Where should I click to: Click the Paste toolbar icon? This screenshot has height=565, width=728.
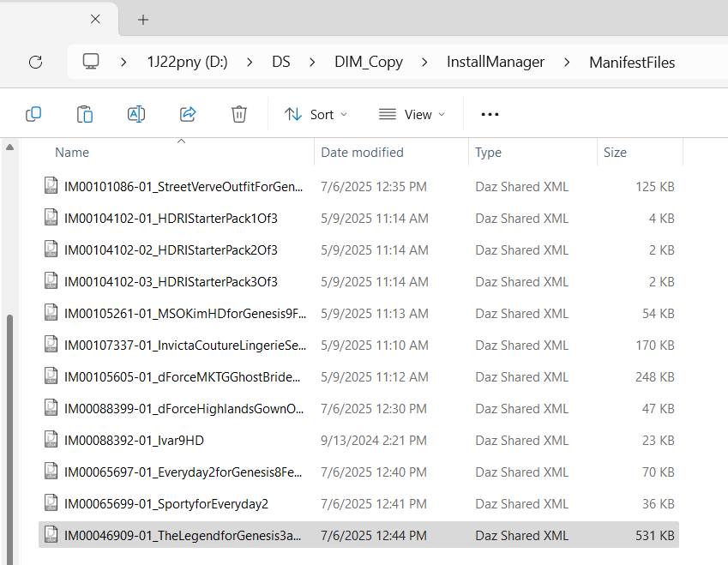(x=85, y=114)
